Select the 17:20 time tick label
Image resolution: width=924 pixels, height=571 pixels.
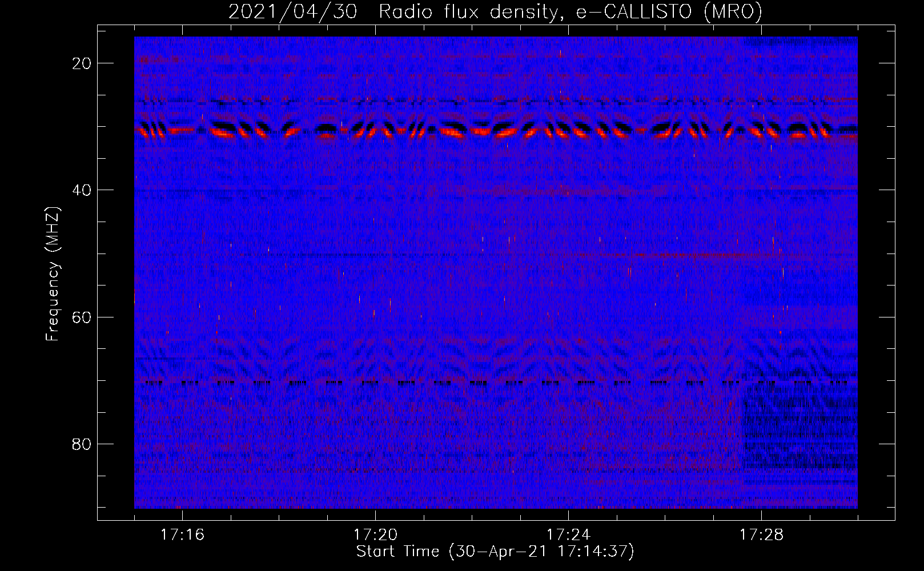tap(375, 535)
